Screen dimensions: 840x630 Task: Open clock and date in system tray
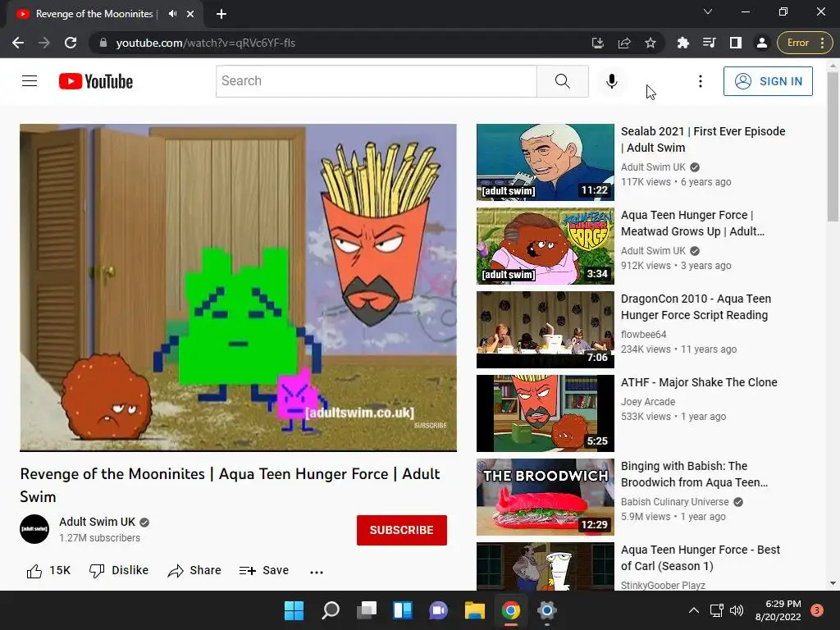click(778, 610)
